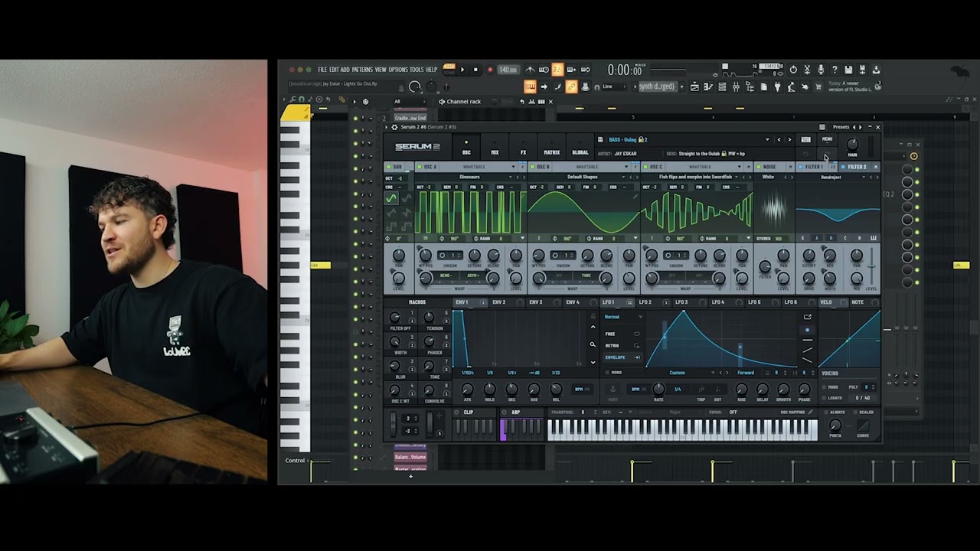Click the OSC MAPPING pencil icon
The height and width of the screenshot is (551, 980).
click(x=810, y=412)
